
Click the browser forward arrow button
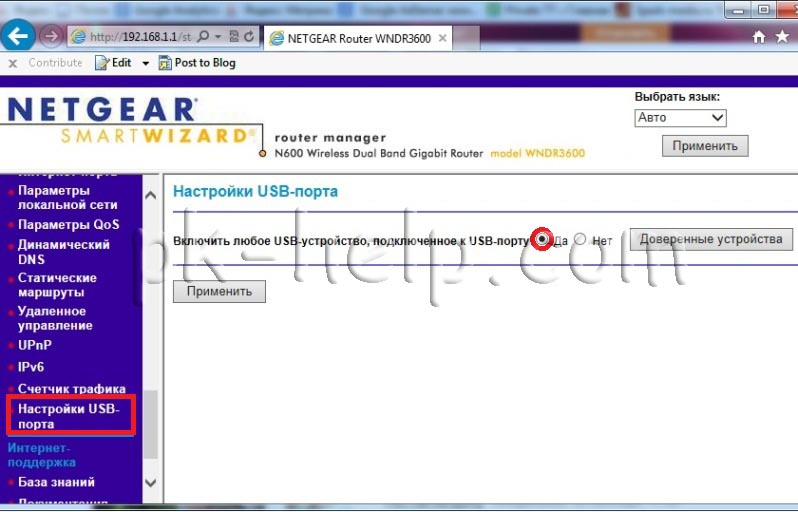(50, 36)
